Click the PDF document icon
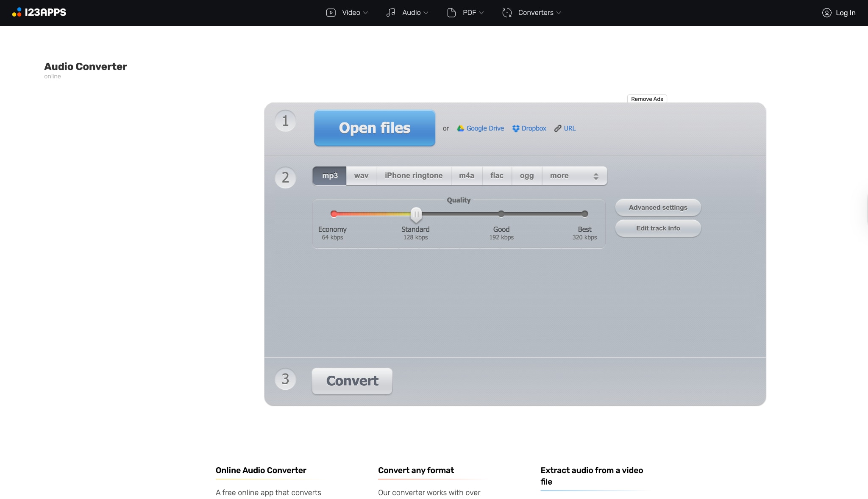Screen dimensions: 868x499 click(x=451, y=13)
